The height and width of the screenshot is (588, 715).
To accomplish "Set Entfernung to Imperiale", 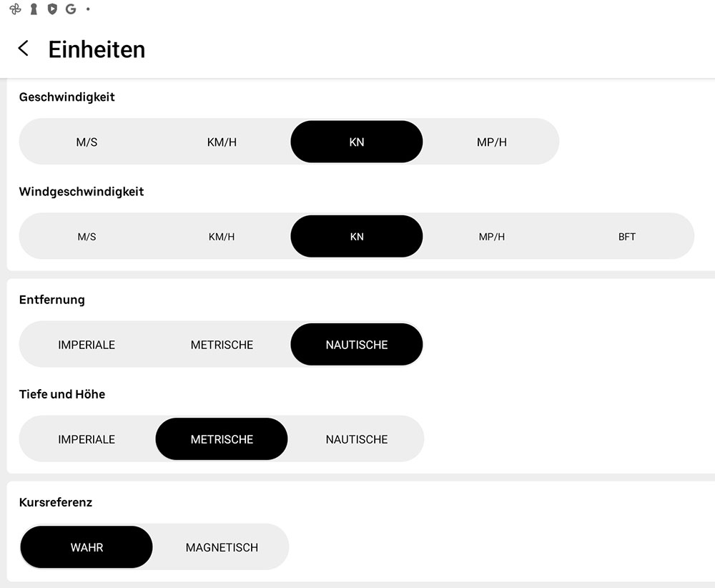I will tap(87, 345).
